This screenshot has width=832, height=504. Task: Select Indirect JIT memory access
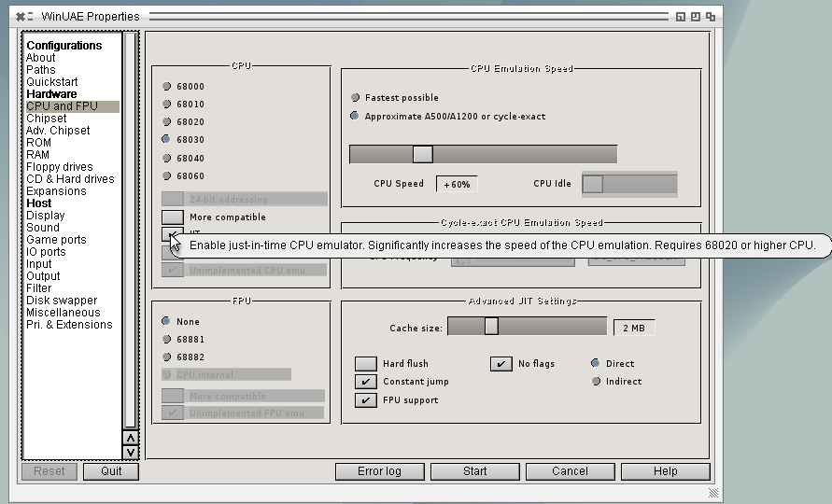(596, 381)
